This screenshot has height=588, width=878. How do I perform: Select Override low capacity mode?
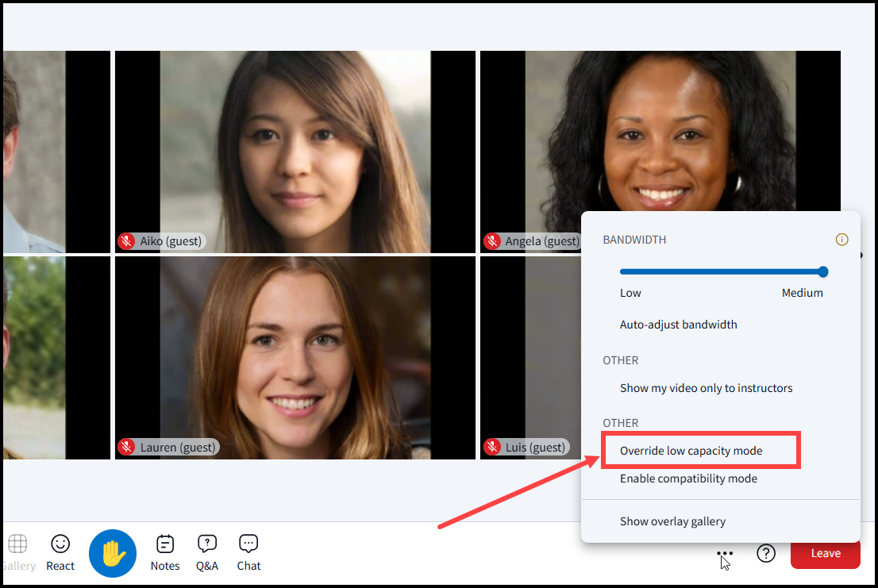691,451
